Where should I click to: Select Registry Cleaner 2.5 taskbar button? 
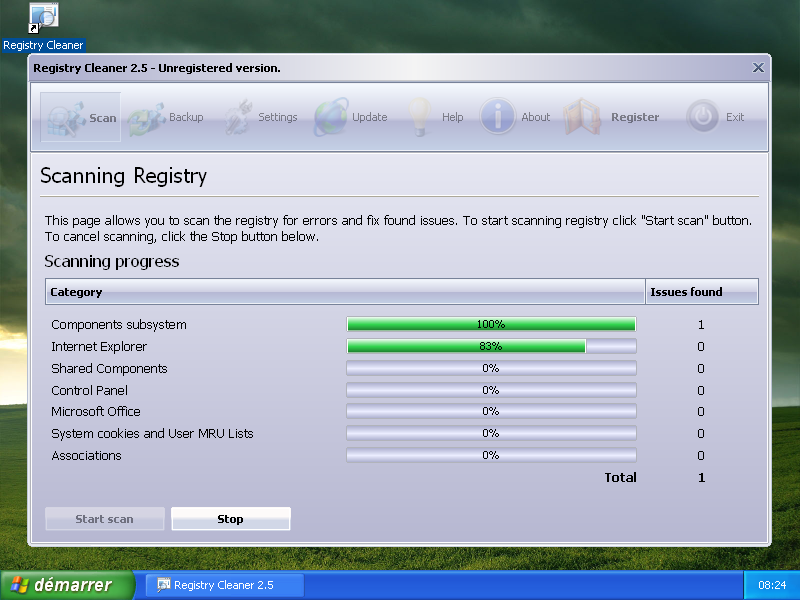(225, 585)
